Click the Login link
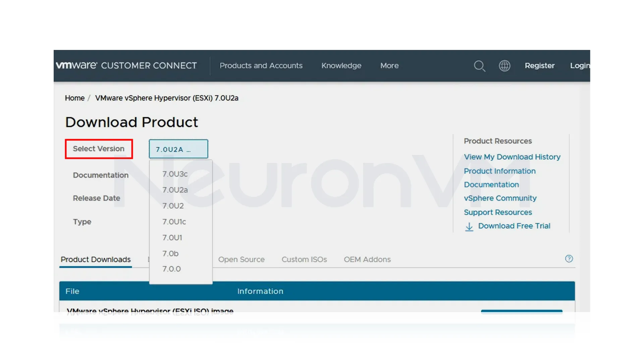The height and width of the screenshot is (362, 644). [580, 66]
